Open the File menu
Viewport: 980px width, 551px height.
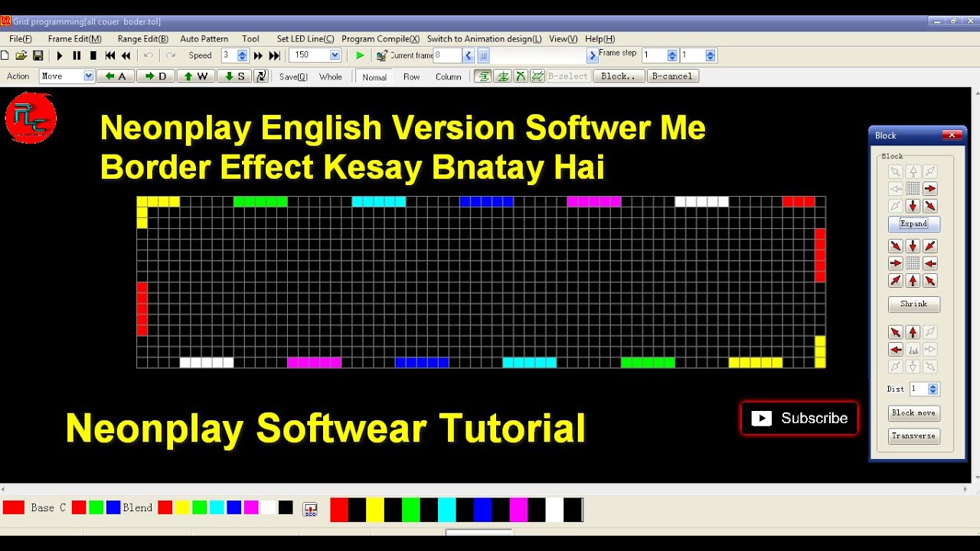[21, 38]
